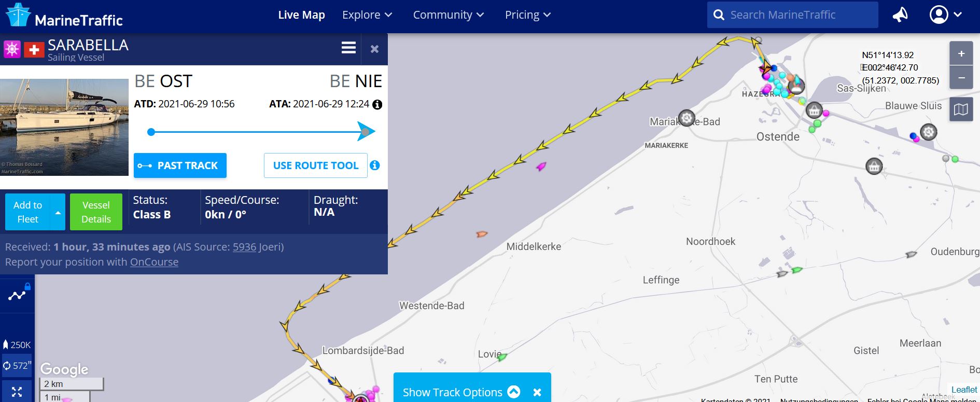Image resolution: width=980 pixels, height=402 pixels.
Task: Open the Pricing menu
Action: [527, 15]
